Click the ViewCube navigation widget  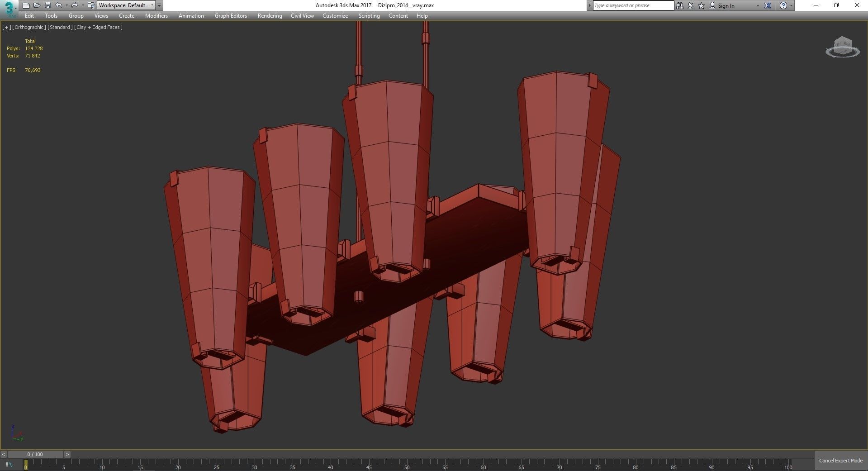(x=842, y=48)
